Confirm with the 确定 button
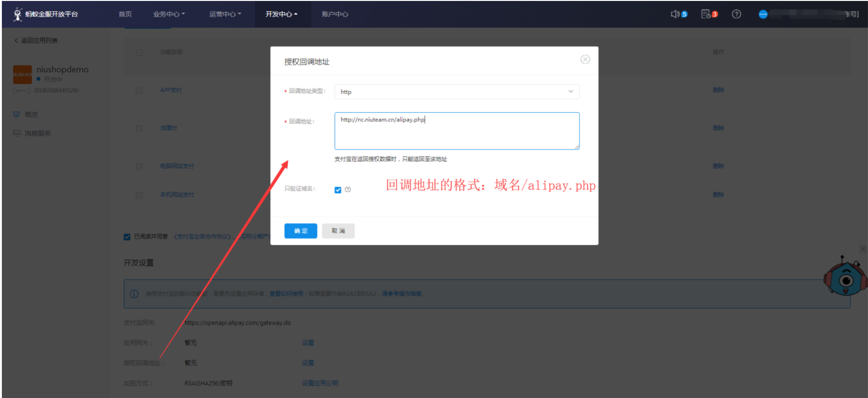The height and width of the screenshot is (398, 868). click(301, 231)
